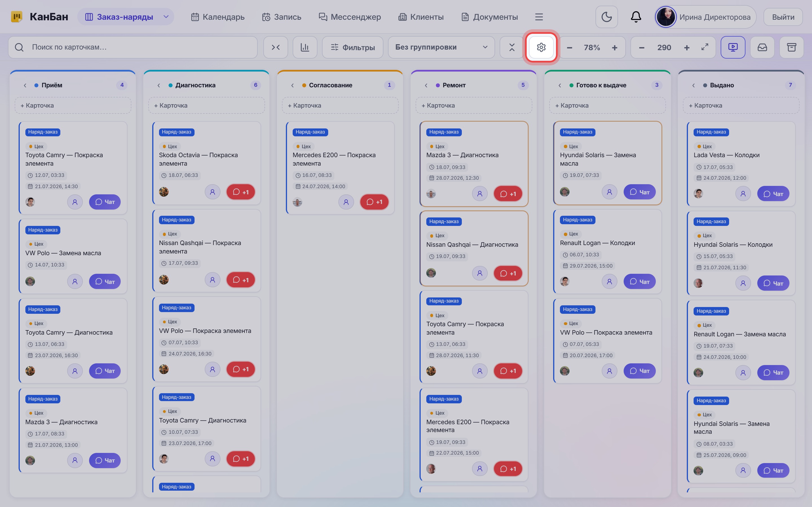Open the Заказ-наряды board dropdown
Screen dimensions: 812x507
coord(125,17)
